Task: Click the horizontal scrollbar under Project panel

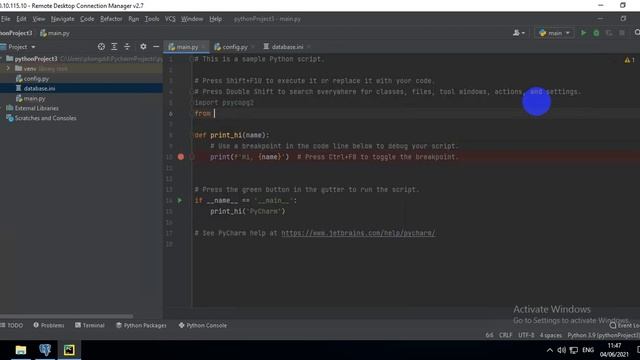Action: (x=67, y=316)
